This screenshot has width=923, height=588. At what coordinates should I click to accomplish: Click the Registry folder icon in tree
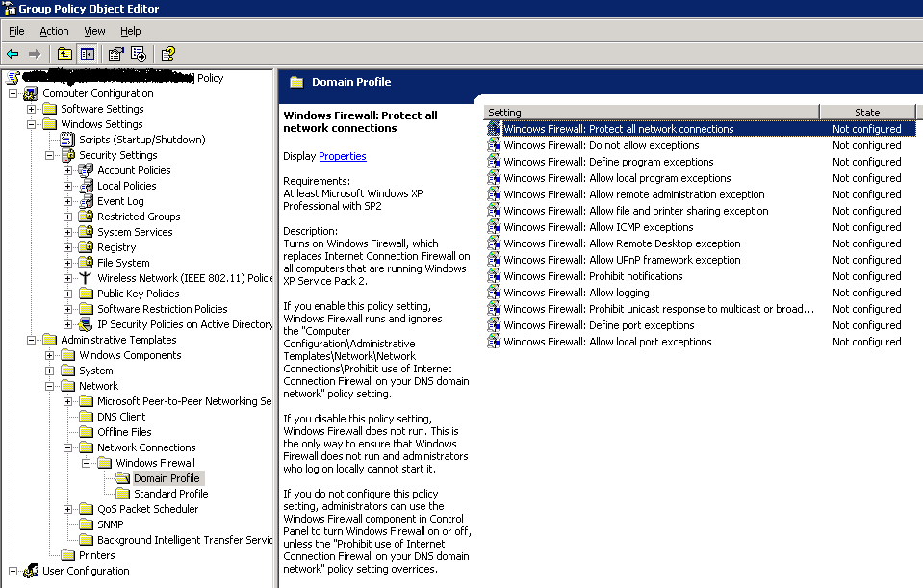86,247
